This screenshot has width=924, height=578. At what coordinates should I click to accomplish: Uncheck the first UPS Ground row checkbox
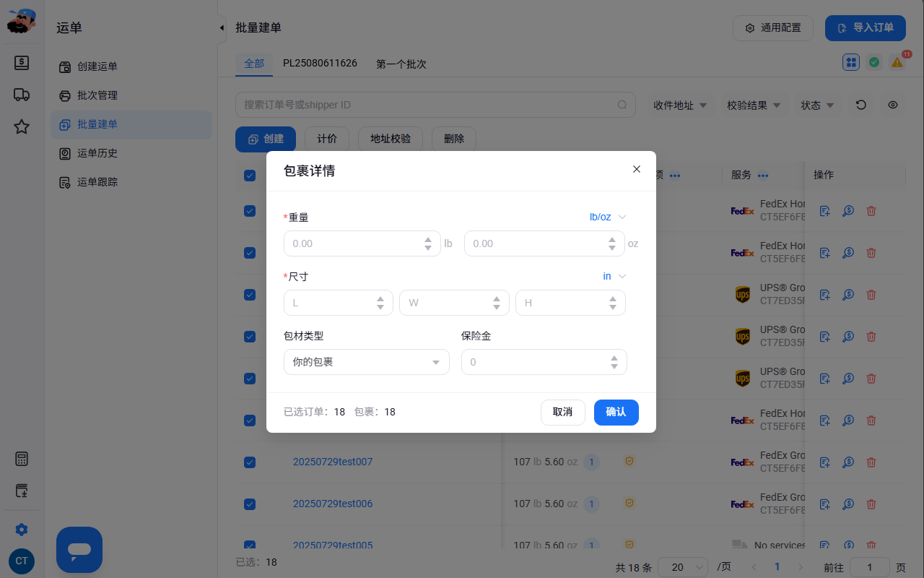[x=250, y=295]
